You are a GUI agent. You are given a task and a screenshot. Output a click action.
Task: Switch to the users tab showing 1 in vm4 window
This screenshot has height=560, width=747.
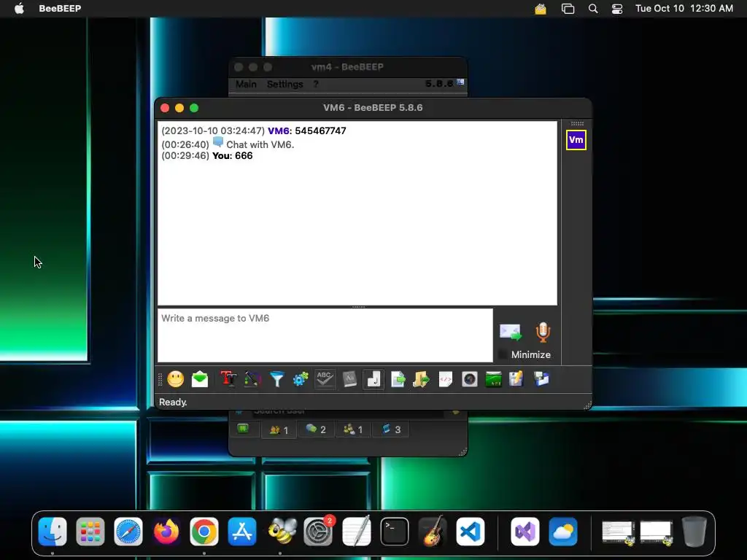coord(279,429)
